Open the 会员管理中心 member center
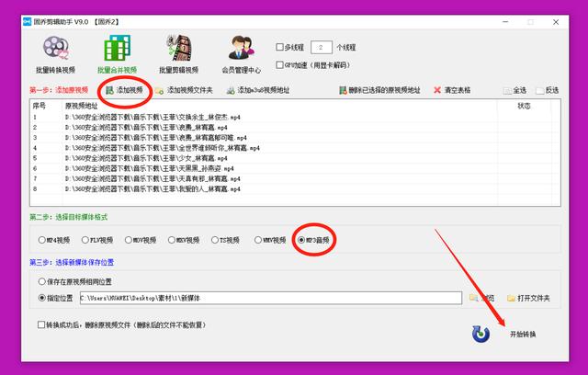Image resolution: width=588 pixels, height=375 pixels. tap(241, 54)
